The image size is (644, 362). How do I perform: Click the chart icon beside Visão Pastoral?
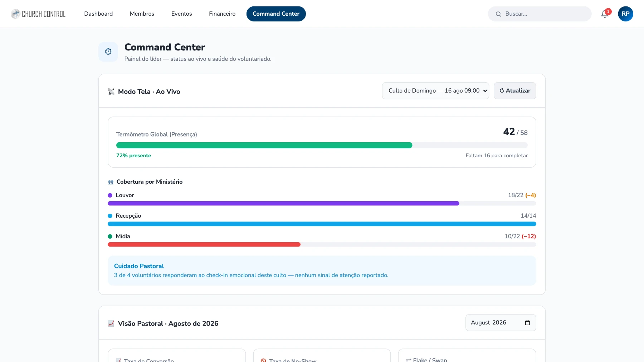111,323
